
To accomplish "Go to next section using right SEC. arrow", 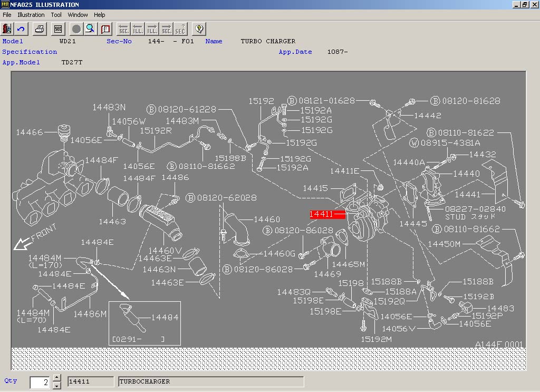I will click(x=166, y=28).
